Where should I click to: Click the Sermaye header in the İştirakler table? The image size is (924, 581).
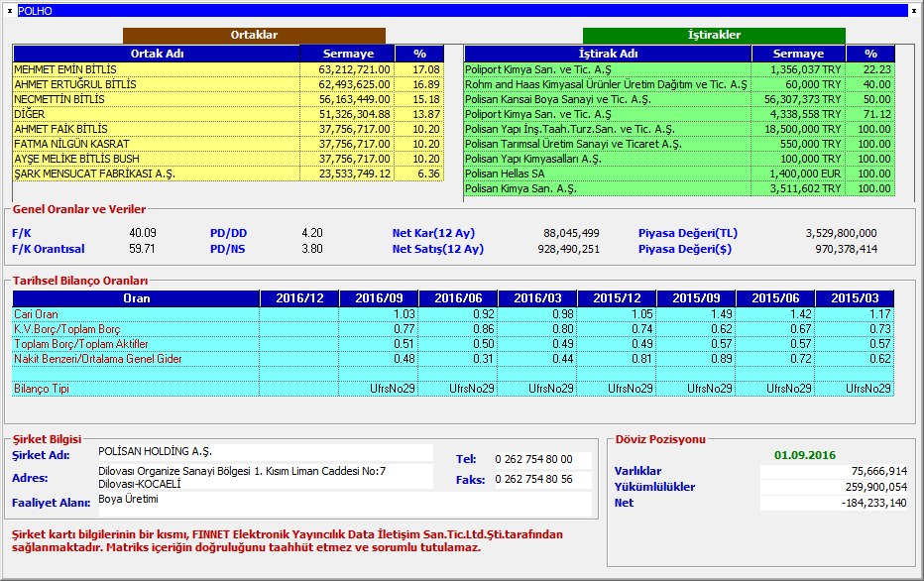[798, 54]
